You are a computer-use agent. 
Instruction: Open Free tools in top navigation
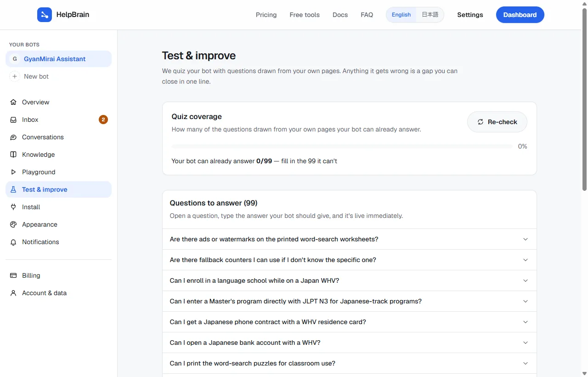pos(305,15)
